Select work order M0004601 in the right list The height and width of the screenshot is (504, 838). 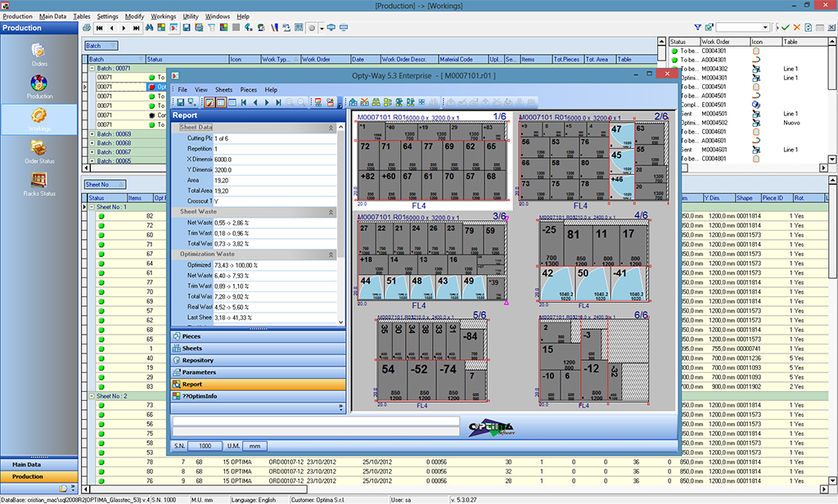[x=714, y=150]
